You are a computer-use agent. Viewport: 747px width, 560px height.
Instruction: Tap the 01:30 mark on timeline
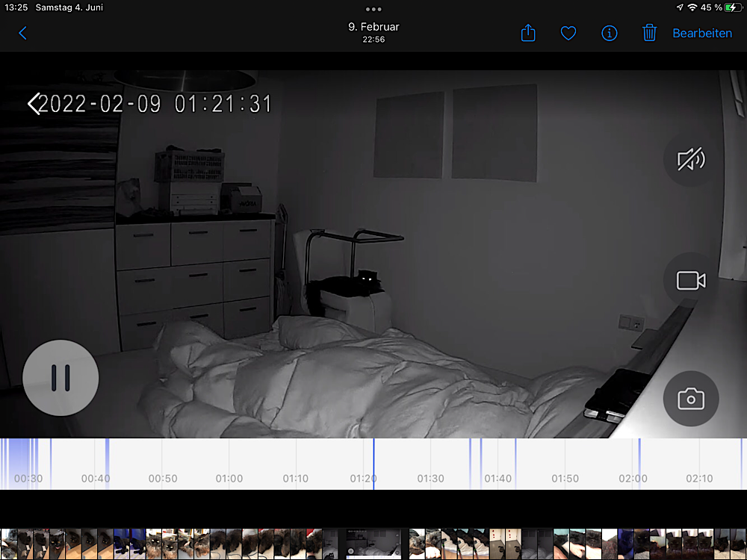click(x=430, y=478)
